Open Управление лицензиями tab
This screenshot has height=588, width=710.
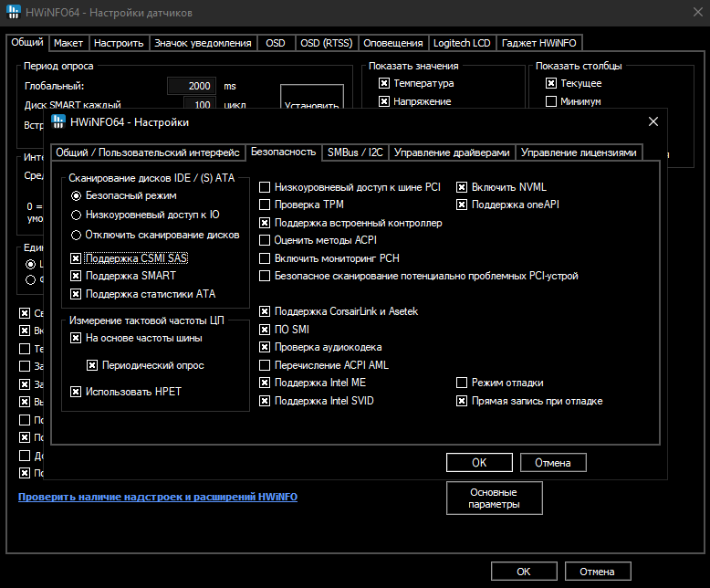coord(579,152)
